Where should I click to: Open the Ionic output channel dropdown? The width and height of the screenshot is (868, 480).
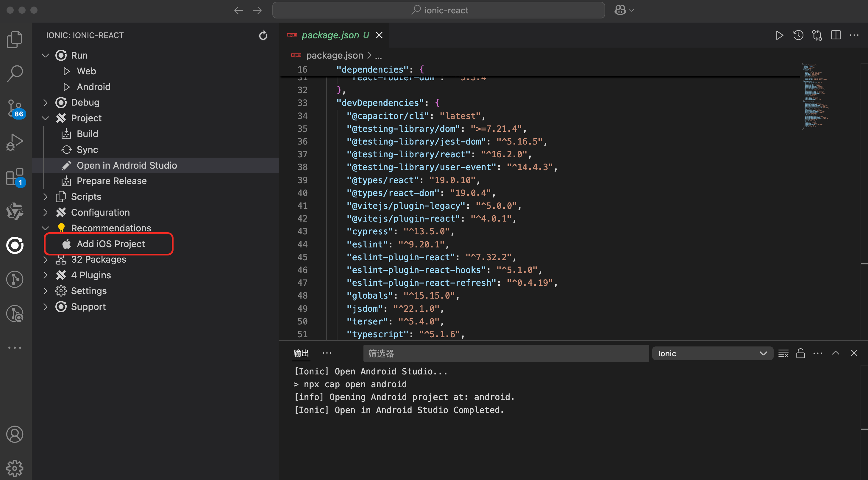coord(712,353)
